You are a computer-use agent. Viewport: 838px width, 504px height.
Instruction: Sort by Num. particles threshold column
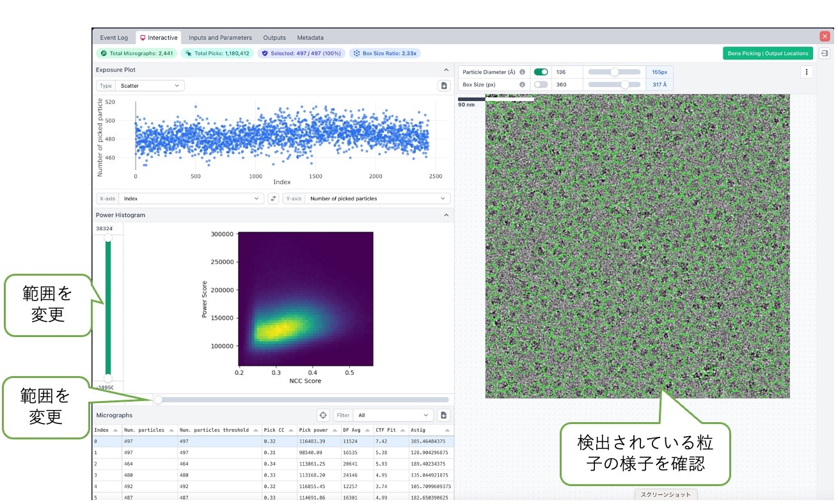point(219,430)
